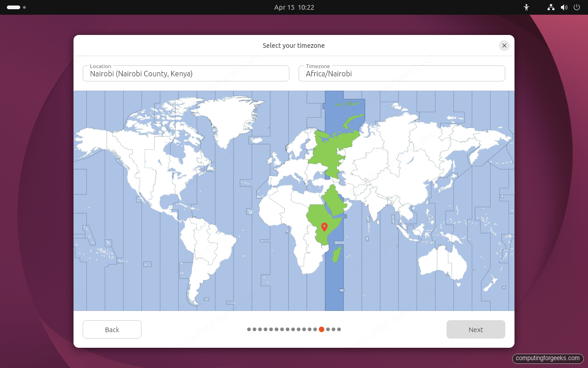This screenshot has height=368, width=588.
Task: Click the last progress dot on the right
Action: tap(339, 329)
